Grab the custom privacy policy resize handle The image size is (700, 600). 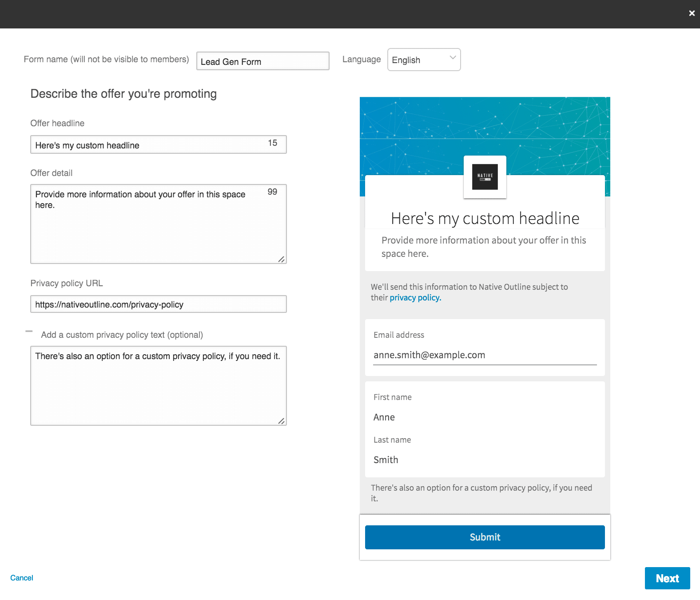[281, 421]
